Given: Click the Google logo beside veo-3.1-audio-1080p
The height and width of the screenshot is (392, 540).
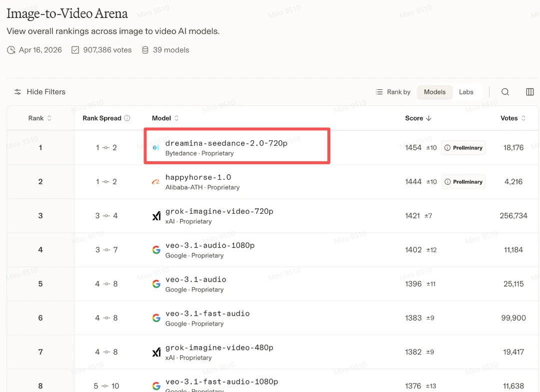Looking at the screenshot, I should (x=156, y=250).
